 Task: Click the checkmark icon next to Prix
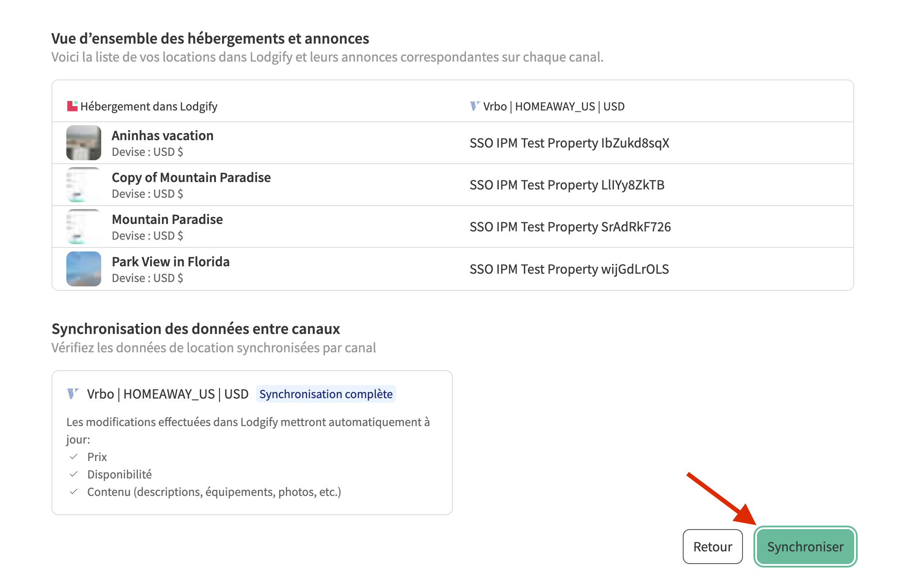[x=74, y=457]
